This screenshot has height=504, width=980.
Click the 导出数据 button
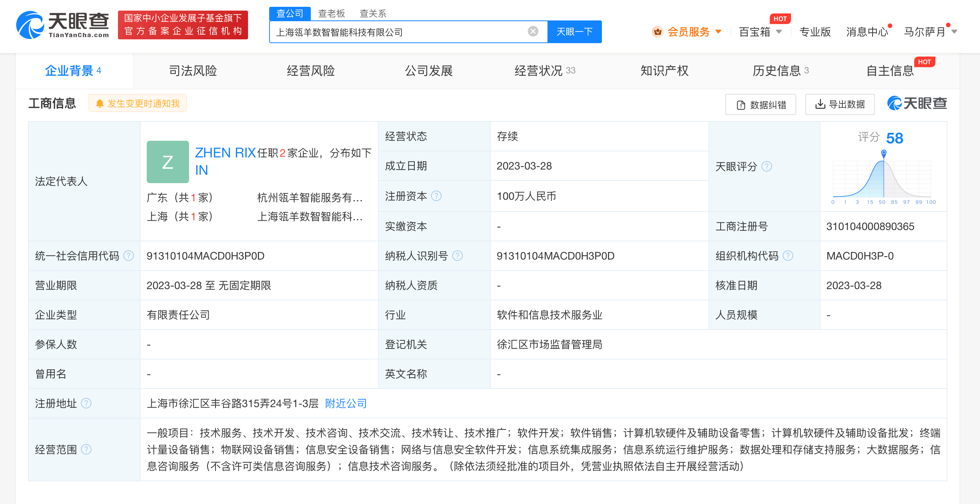pos(840,104)
